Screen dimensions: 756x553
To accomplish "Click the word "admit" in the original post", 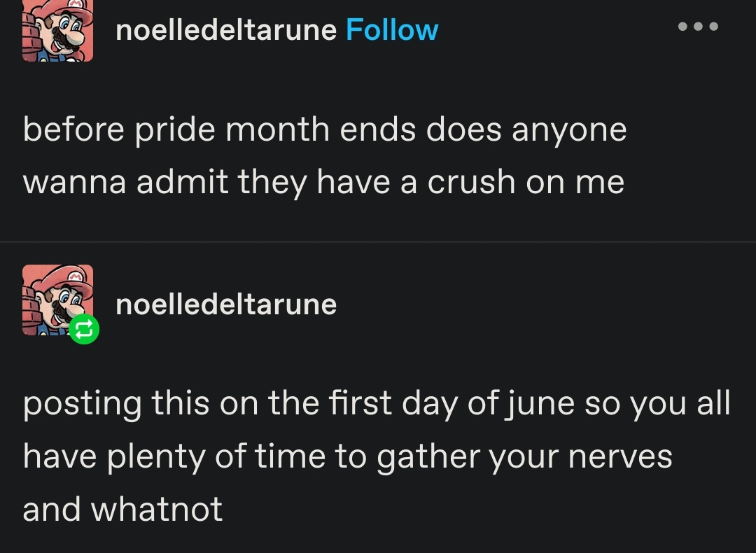I will [x=182, y=182].
